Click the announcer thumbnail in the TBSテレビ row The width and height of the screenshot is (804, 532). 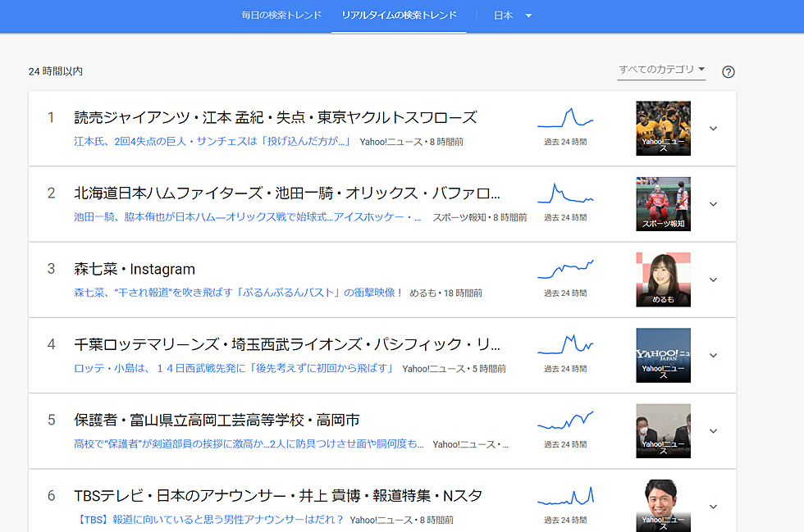click(663, 505)
